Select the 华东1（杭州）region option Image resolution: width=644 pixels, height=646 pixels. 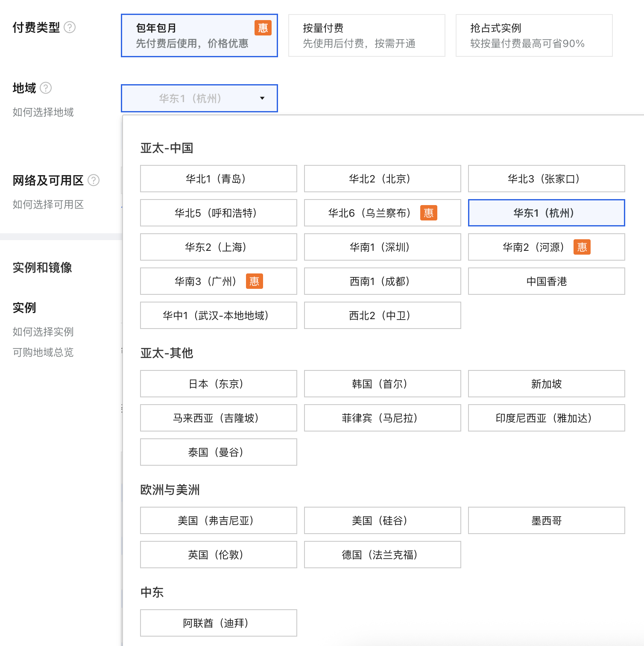coord(546,213)
